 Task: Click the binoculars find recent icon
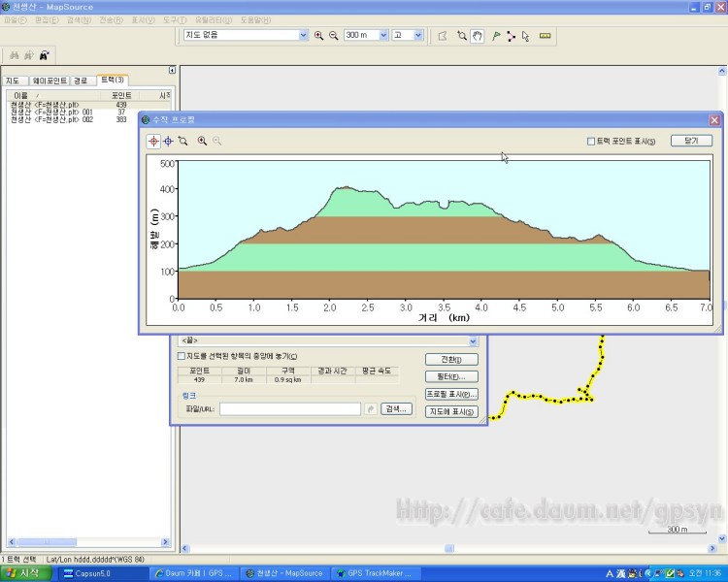coord(44,55)
